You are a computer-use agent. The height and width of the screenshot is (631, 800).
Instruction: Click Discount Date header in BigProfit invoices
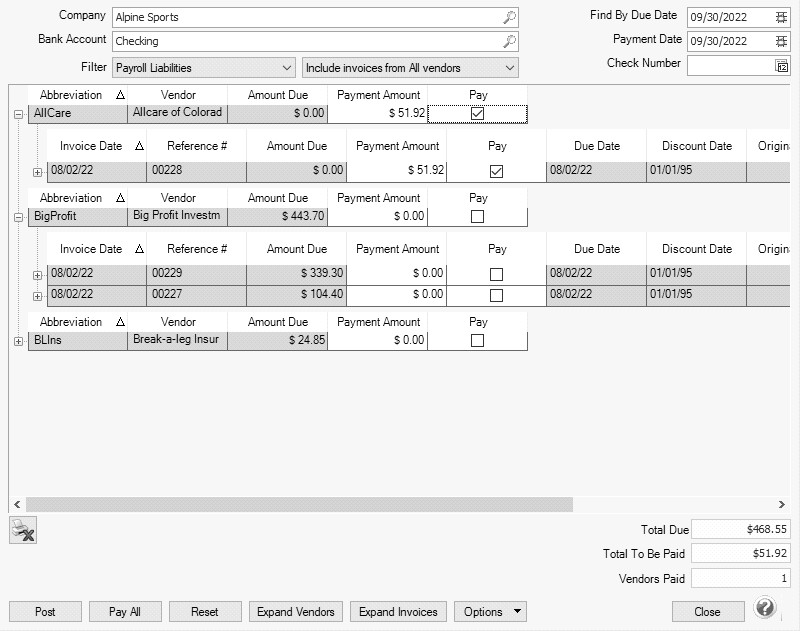[696, 249]
